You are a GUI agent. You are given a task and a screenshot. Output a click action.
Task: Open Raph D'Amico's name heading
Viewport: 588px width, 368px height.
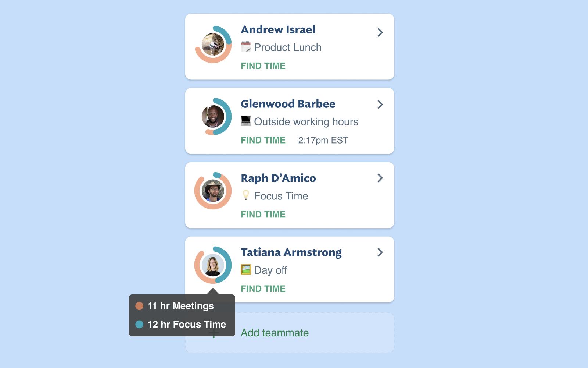278,178
